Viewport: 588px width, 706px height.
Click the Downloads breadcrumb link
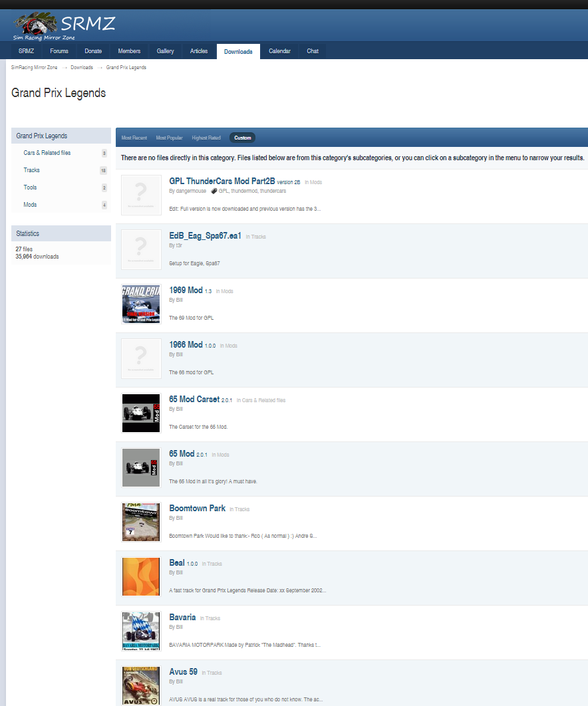(82, 68)
